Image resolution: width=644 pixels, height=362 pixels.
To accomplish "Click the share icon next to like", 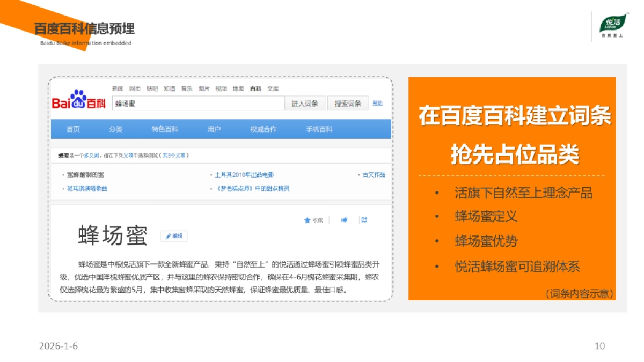I will click(x=364, y=219).
